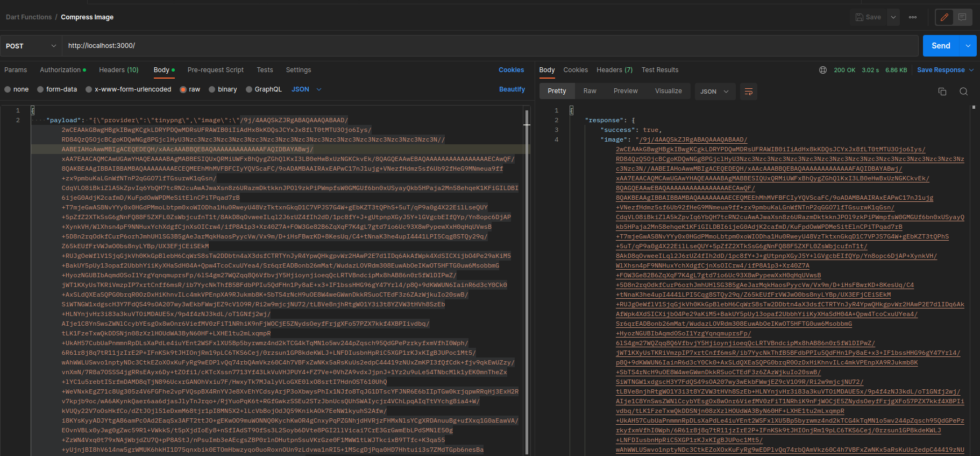The image size is (980, 456).
Task: Open the Headers (10) request tab
Action: 118,70
